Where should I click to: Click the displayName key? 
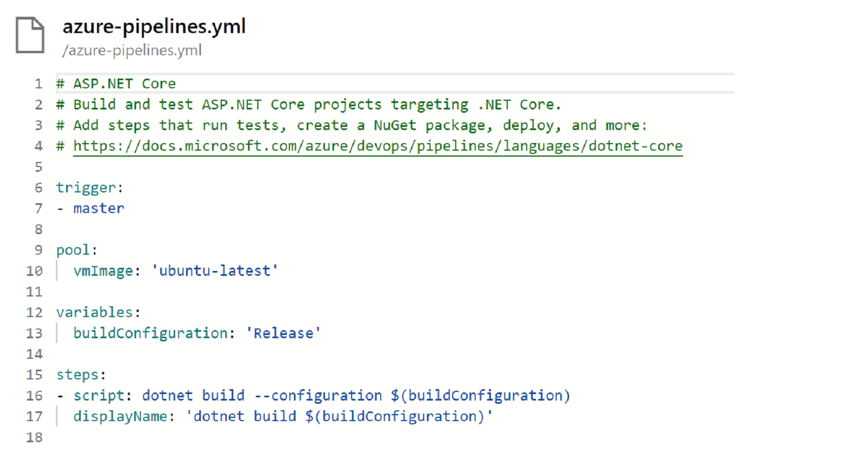pos(120,417)
